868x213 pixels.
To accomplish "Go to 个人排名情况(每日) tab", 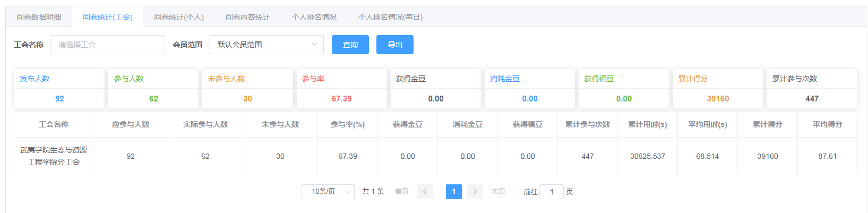I will 390,17.
